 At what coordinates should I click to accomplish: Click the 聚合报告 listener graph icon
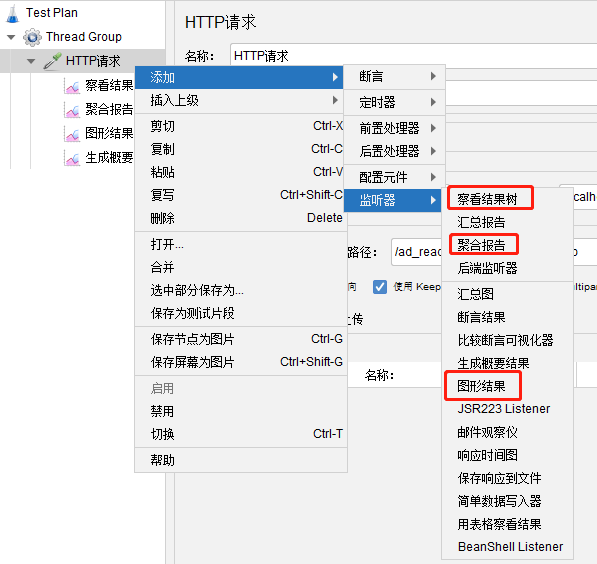[x=72, y=110]
